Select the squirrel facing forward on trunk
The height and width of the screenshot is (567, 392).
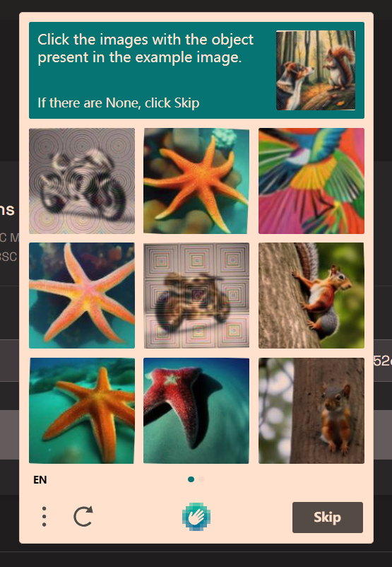[311, 411]
